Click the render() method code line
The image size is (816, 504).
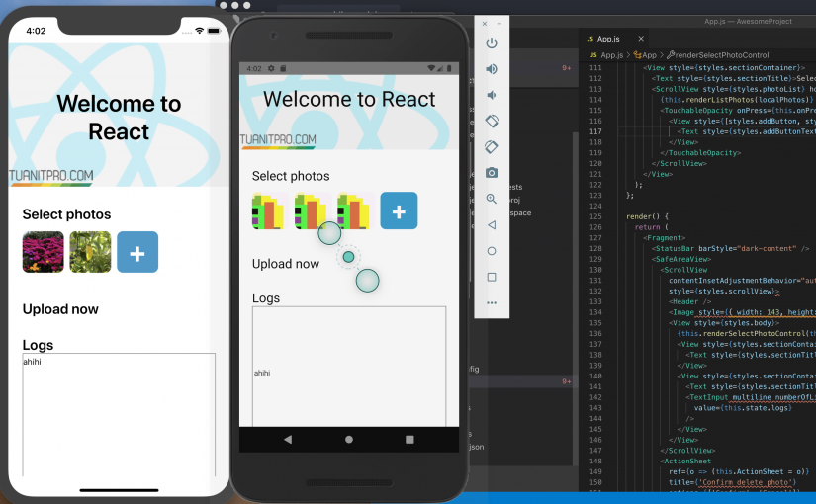pyautogui.click(x=647, y=216)
